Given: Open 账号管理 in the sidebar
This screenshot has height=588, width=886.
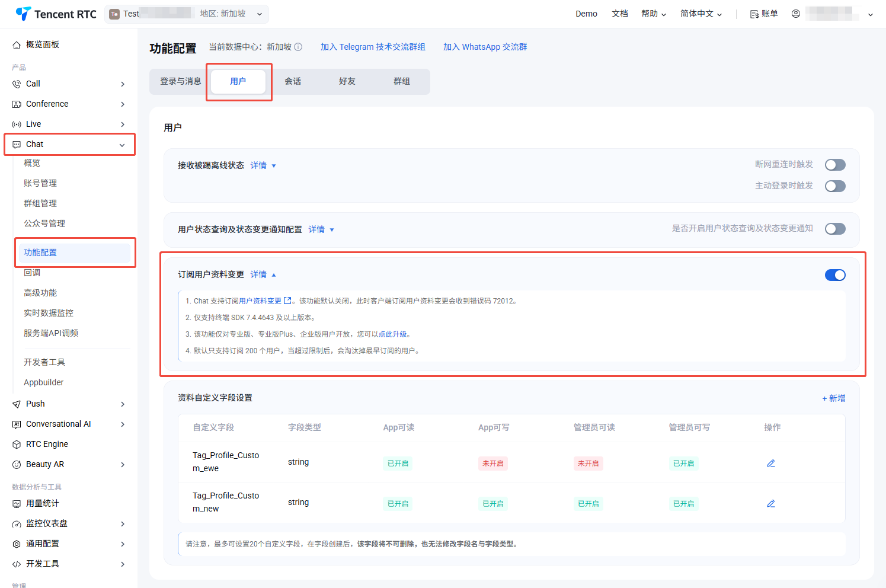Looking at the screenshot, I should [40, 183].
